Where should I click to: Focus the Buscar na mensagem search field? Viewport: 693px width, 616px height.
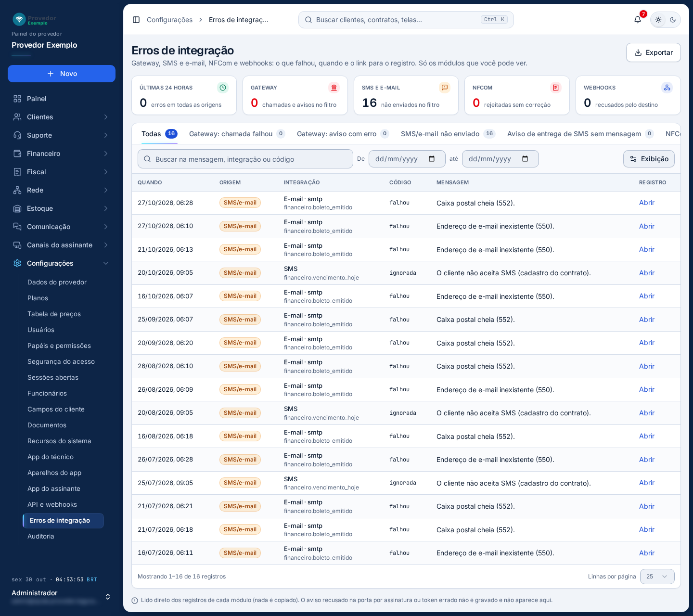coord(245,159)
